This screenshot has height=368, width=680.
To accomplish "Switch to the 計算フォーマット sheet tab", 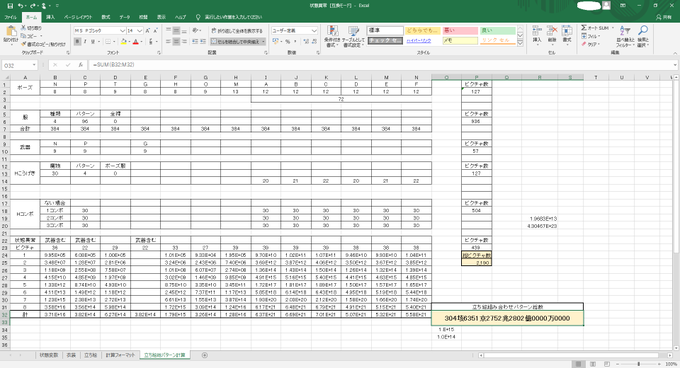I will coord(120,355).
